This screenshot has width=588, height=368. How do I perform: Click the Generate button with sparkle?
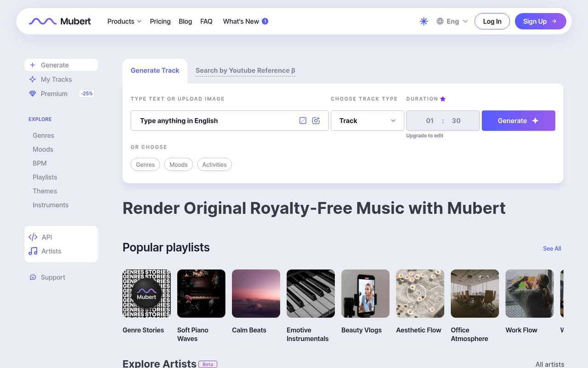click(x=519, y=121)
